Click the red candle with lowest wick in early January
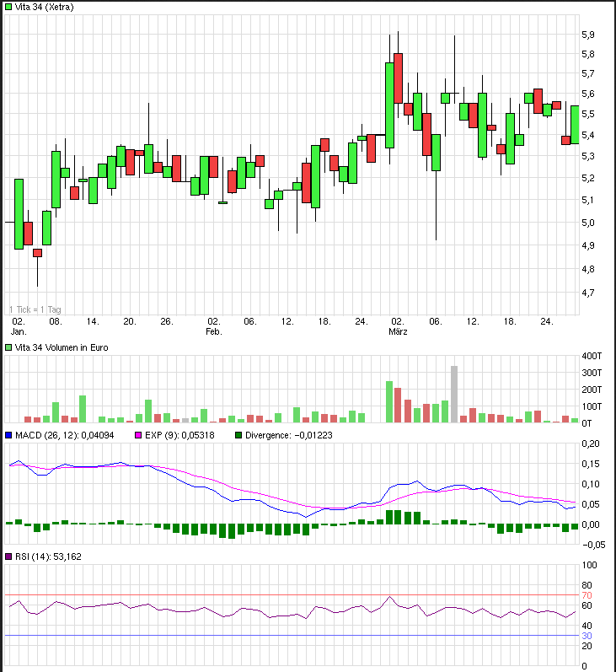Screen dimensions: 616x672 [x=38, y=253]
